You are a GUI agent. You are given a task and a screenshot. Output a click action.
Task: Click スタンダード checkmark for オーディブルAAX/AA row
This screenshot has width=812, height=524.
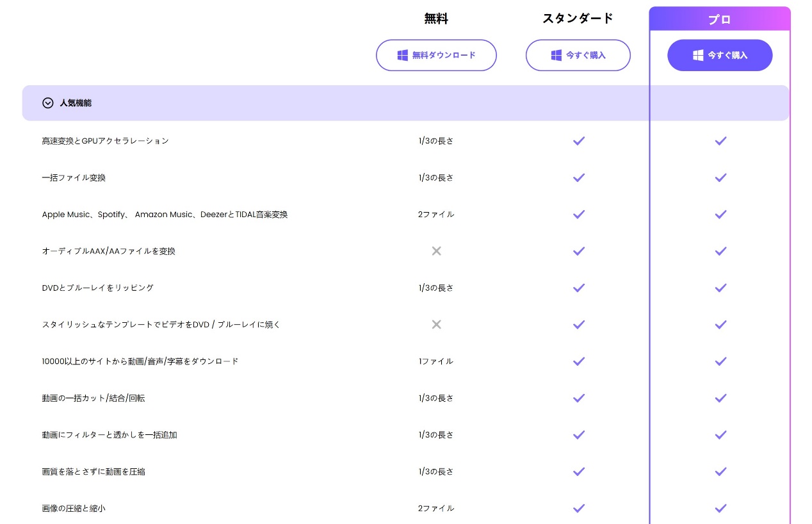(579, 251)
